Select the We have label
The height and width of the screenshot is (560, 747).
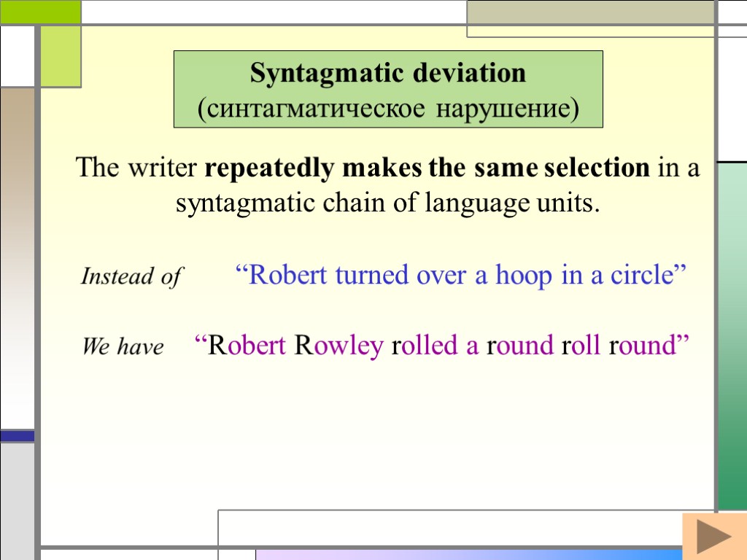pos(125,347)
